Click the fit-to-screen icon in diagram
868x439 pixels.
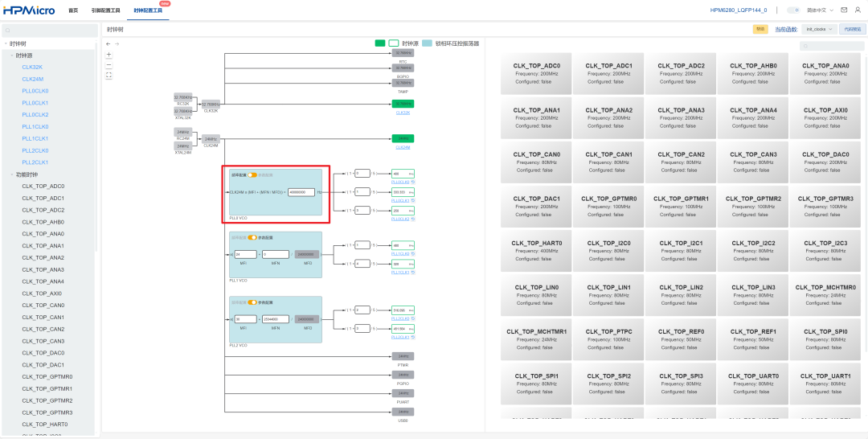pyautogui.click(x=108, y=76)
